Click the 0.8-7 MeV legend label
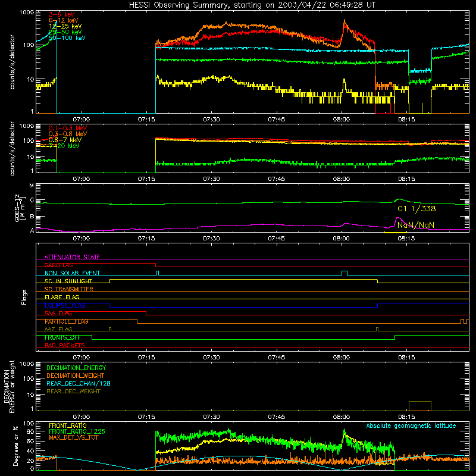476x476 pixels. (65, 140)
